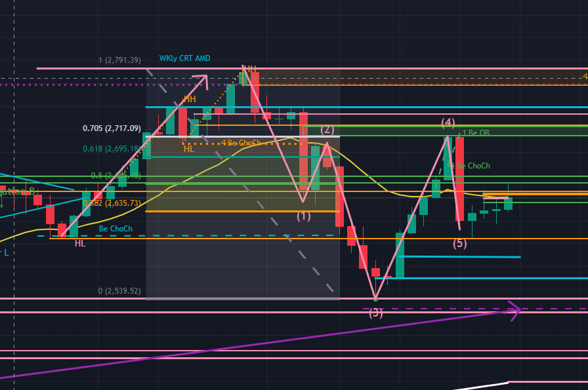Select the orange '4 Be ChoCh' label
Image resolution: width=588 pixels, height=390 pixels.
click(241, 143)
